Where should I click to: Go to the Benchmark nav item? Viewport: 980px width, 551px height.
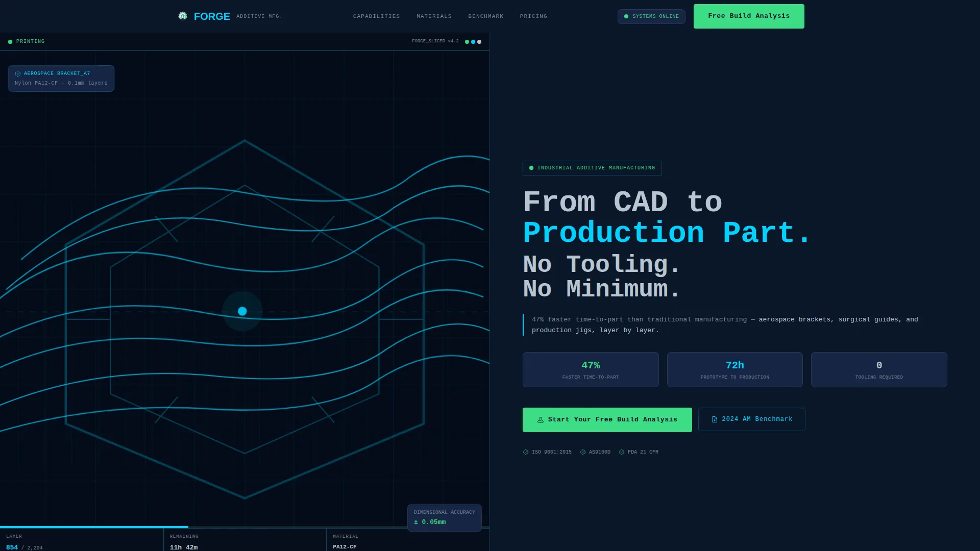(485, 16)
